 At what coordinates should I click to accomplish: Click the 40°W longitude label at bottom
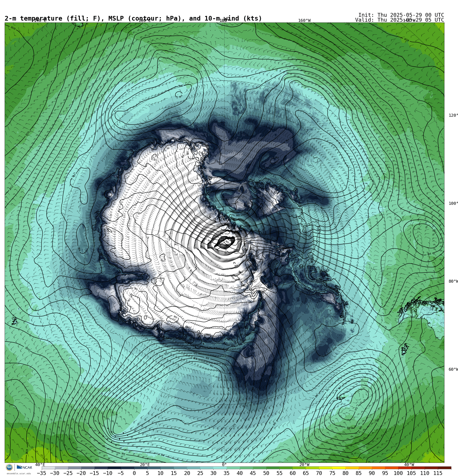tap(409, 465)
